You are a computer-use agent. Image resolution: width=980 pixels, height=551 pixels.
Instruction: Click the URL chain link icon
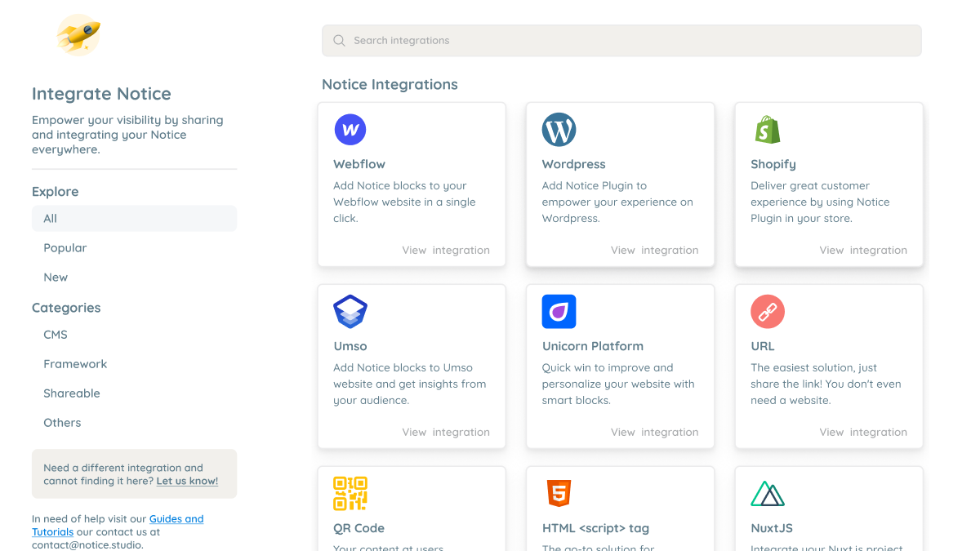coord(768,312)
